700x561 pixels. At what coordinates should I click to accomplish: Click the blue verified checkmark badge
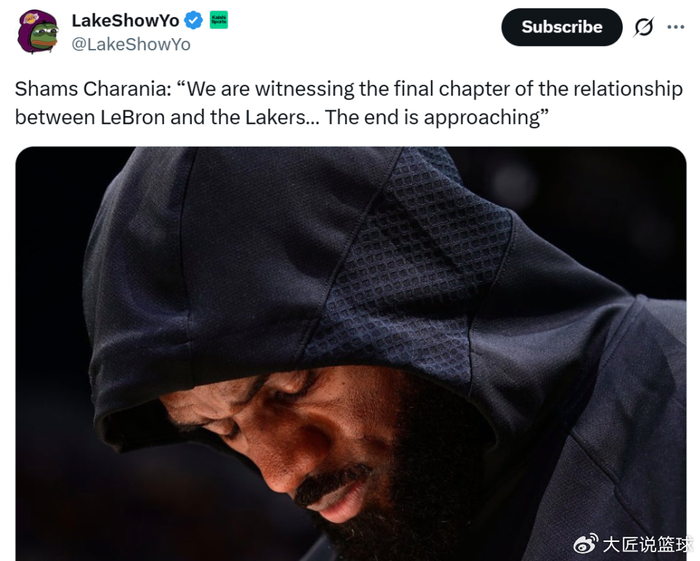[x=193, y=21]
